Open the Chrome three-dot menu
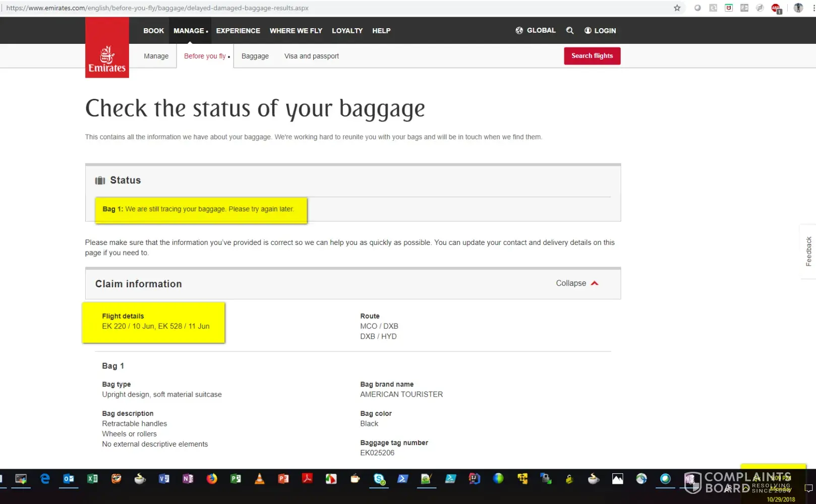The image size is (816, 504). tap(813, 8)
